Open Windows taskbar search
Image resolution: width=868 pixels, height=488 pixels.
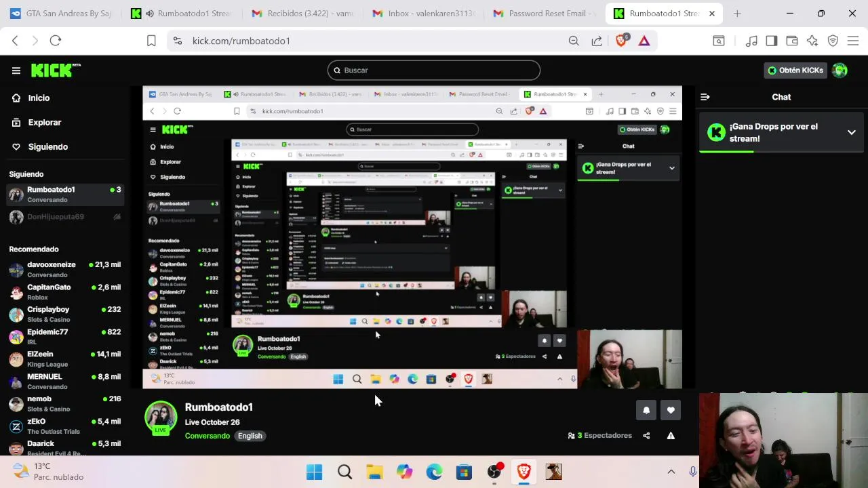[x=344, y=472]
